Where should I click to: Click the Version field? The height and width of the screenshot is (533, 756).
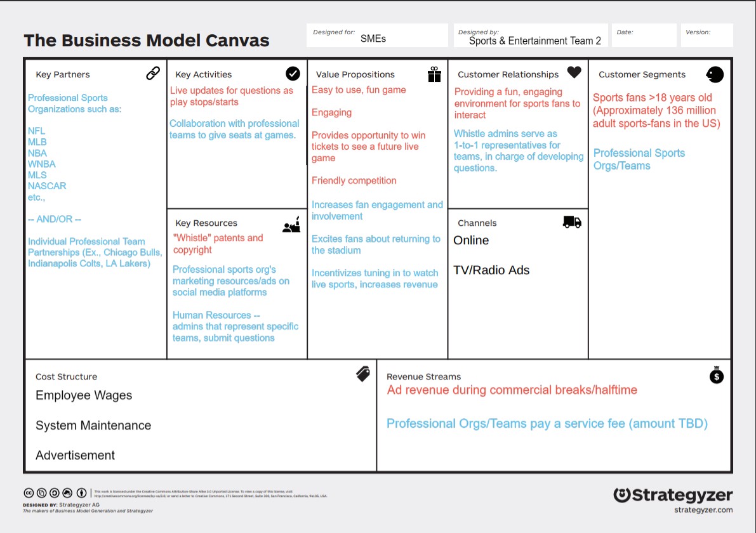point(707,35)
